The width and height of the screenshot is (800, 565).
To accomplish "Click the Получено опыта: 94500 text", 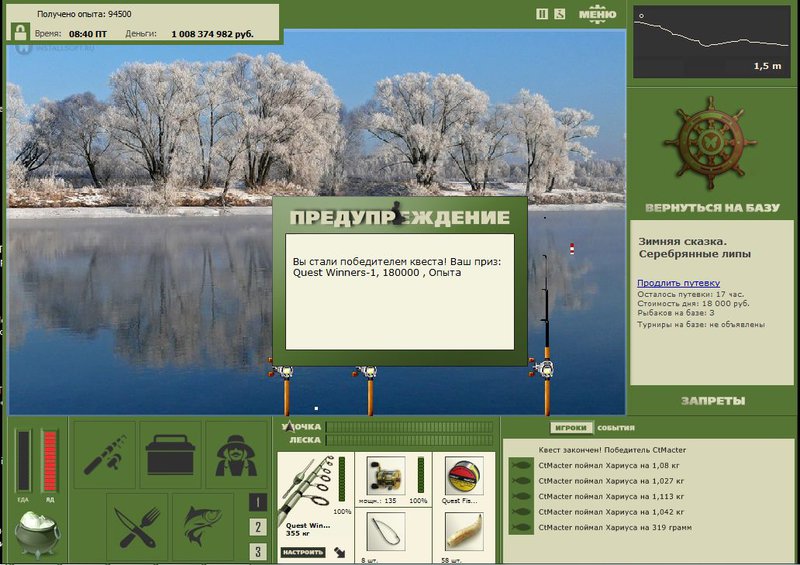I will click(84, 14).
